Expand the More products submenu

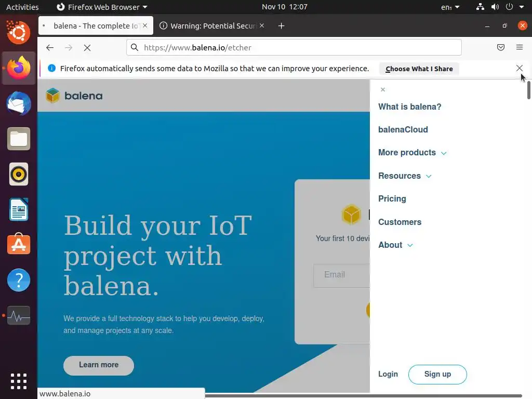click(x=412, y=153)
